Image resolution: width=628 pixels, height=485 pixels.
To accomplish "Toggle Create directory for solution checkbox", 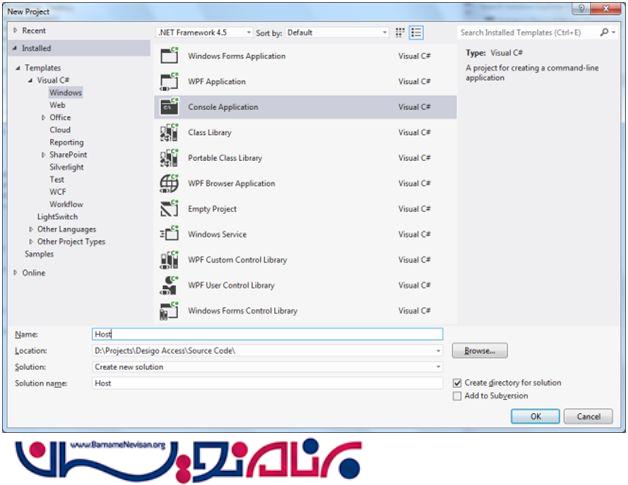I will point(458,383).
